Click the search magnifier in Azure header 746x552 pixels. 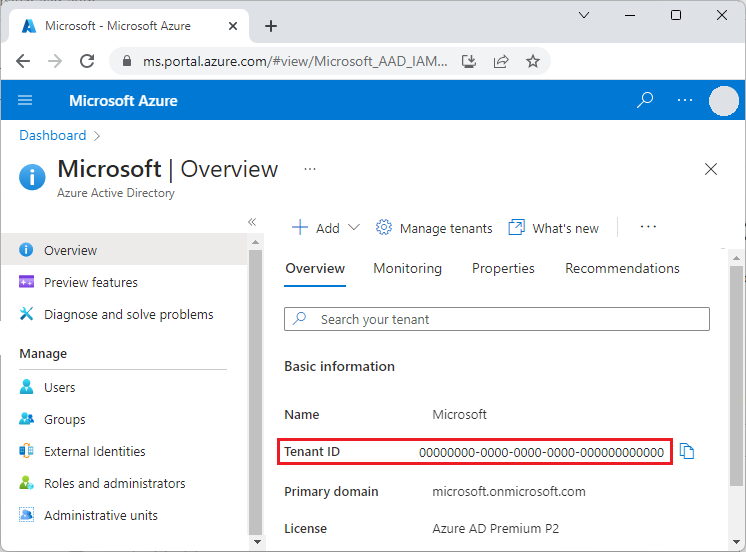646,100
